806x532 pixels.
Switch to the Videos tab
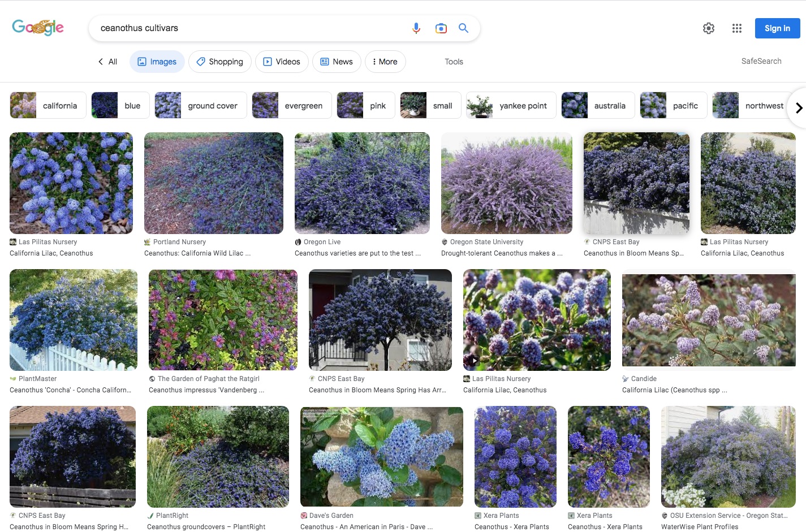pos(282,62)
